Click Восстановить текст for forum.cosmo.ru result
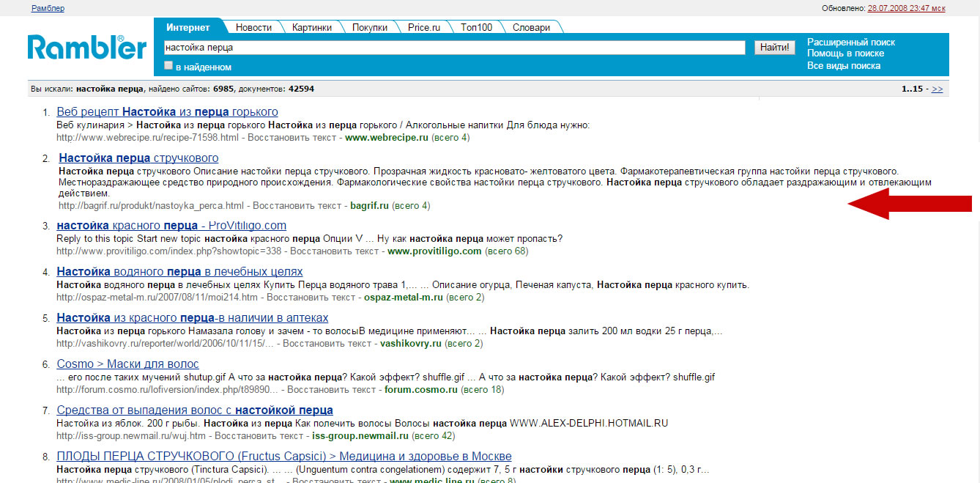This screenshot has width=980, height=483. tap(332, 389)
